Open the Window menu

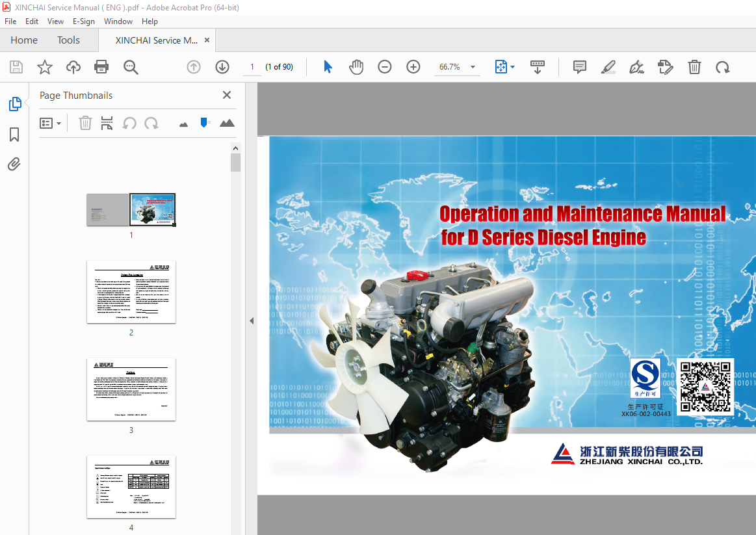[x=118, y=21]
